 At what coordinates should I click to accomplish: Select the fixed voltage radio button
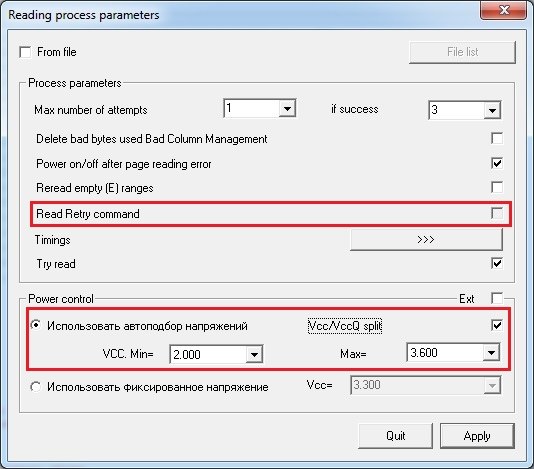click(x=35, y=387)
